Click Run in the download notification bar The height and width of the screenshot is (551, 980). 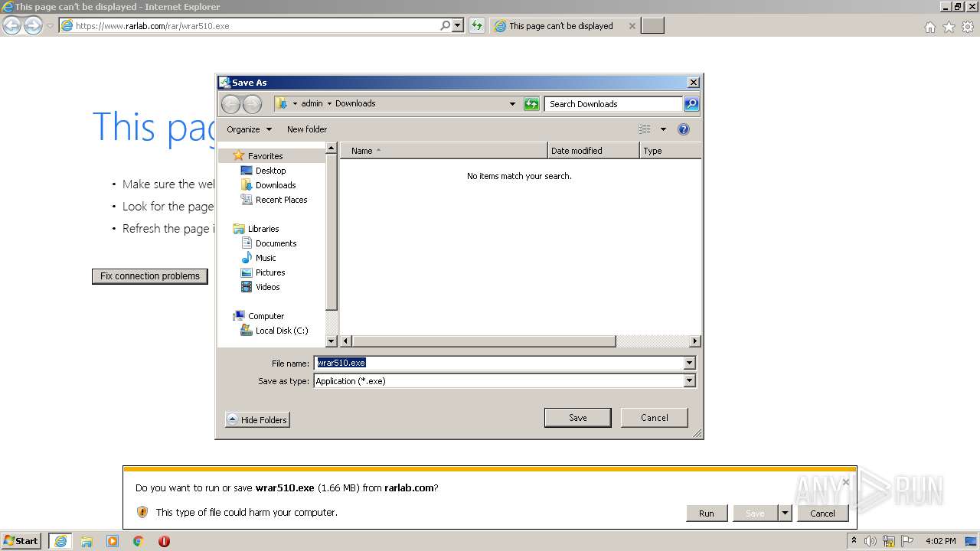tap(706, 514)
